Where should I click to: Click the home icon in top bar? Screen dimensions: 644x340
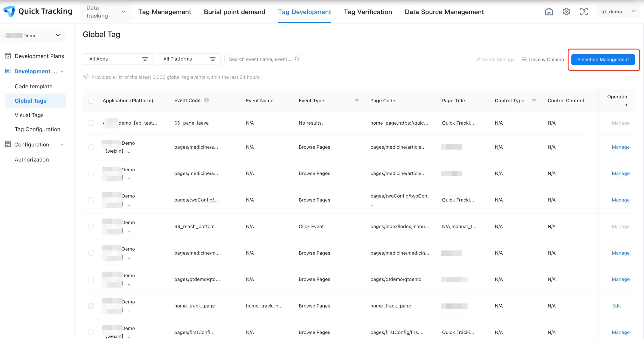(x=549, y=12)
